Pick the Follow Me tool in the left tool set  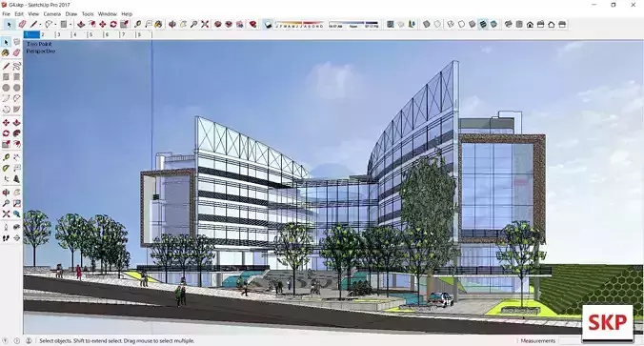click(x=16, y=133)
